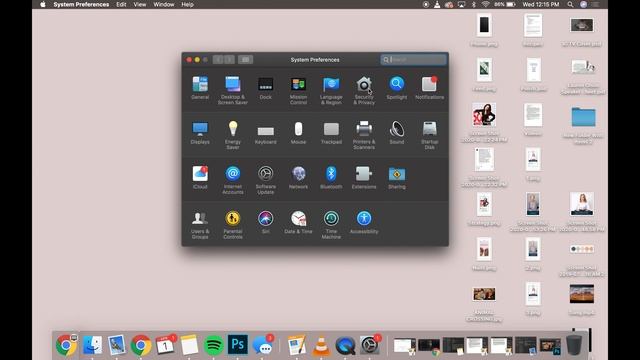The width and height of the screenshot is (640, 360).
Task: Open Software Update preferences
Action: pyautogui.click(x=266, y=180)
